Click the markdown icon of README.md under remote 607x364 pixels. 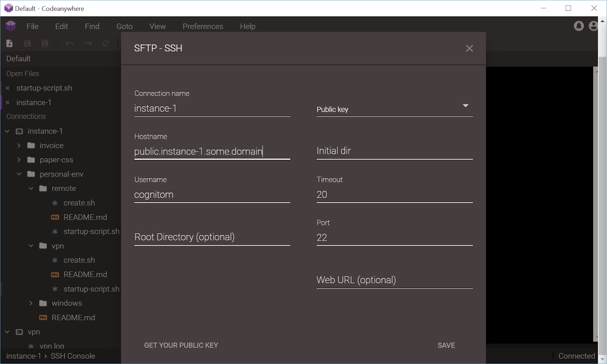(55, 217)
